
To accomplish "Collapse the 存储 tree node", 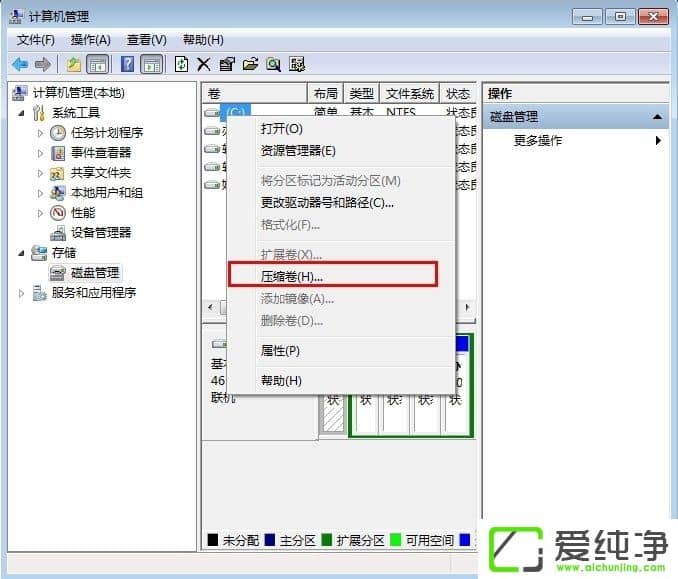I will tap(22, 252).
